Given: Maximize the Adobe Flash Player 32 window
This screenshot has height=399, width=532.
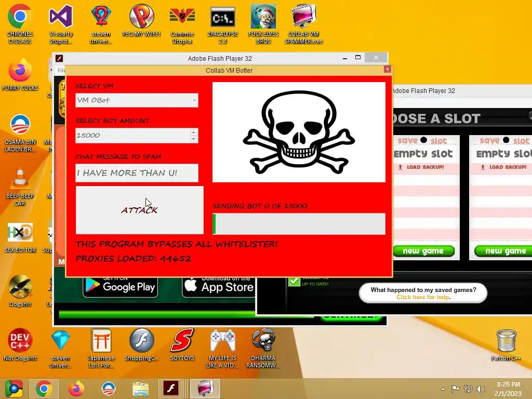Looking at the screenshot, I should point(357,58).
